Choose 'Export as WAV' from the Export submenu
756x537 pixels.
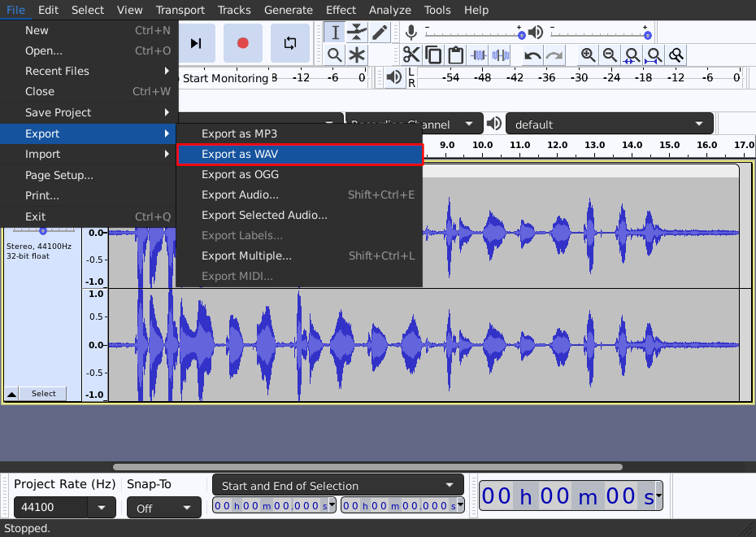click(x=300, y=154)
